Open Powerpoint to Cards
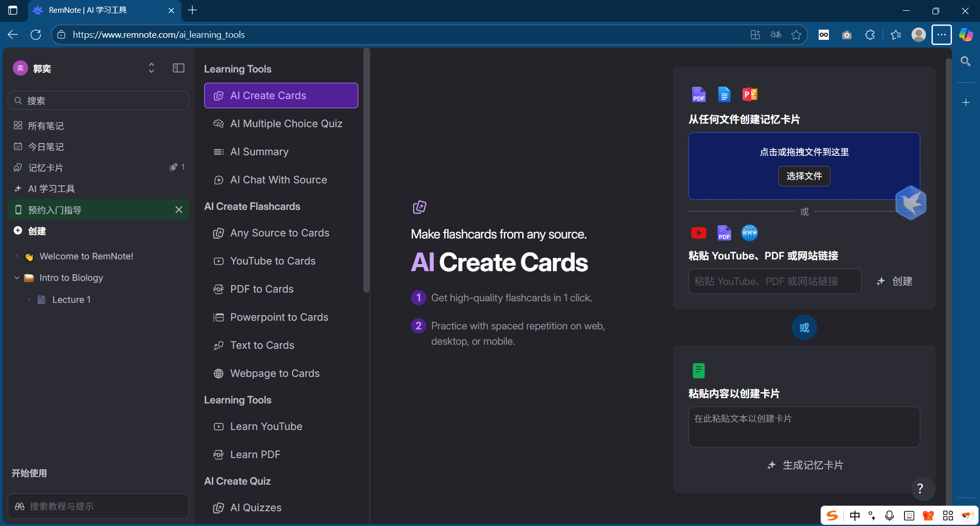 (x=281, y=317)
